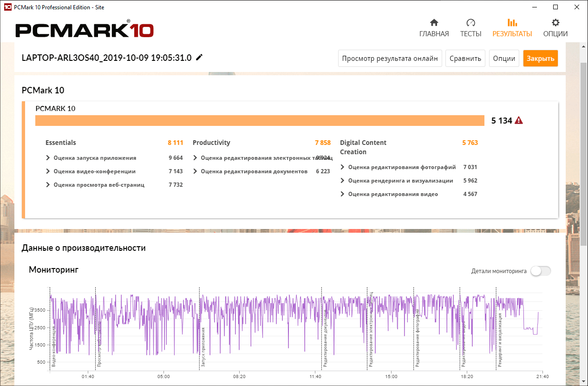Click the PCMark 10 logo

pyautogui.click(x=85, y=30)
